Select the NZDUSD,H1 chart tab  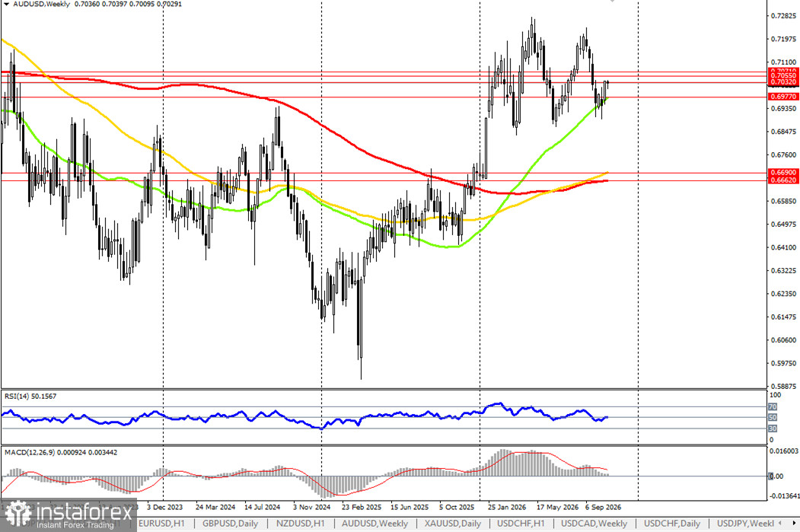(300, 524)
